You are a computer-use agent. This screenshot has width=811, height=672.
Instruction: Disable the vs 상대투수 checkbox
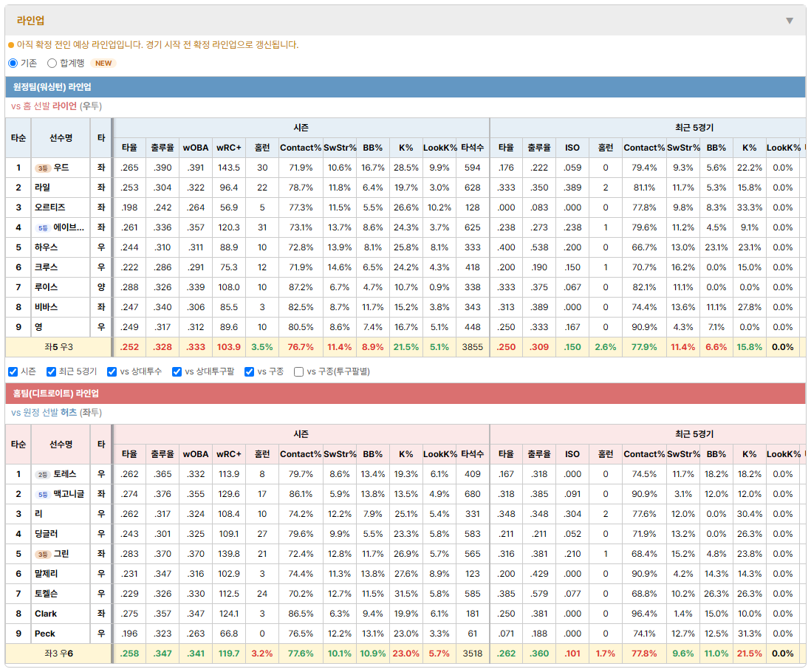[x=112, y=371]
